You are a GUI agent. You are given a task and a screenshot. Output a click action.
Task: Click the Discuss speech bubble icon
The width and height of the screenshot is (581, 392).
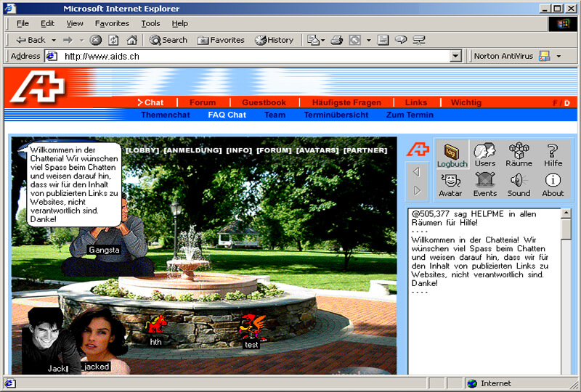(x=401, y=40)
